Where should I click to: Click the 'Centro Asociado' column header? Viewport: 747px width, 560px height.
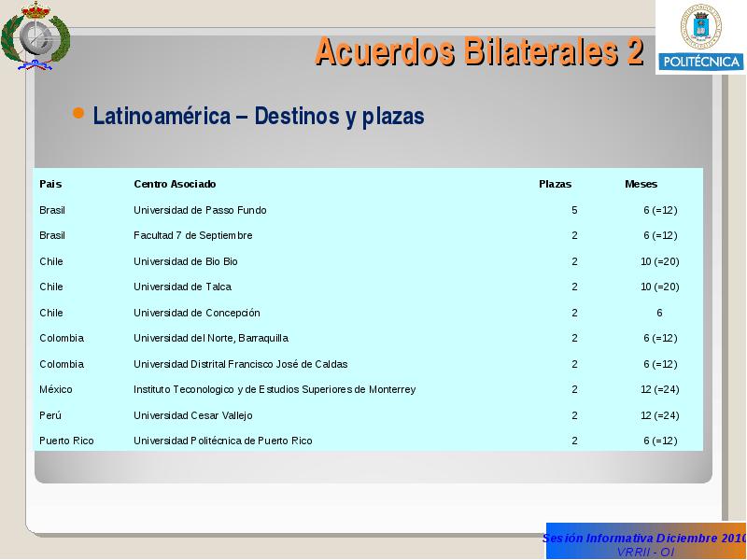[175, 184]
